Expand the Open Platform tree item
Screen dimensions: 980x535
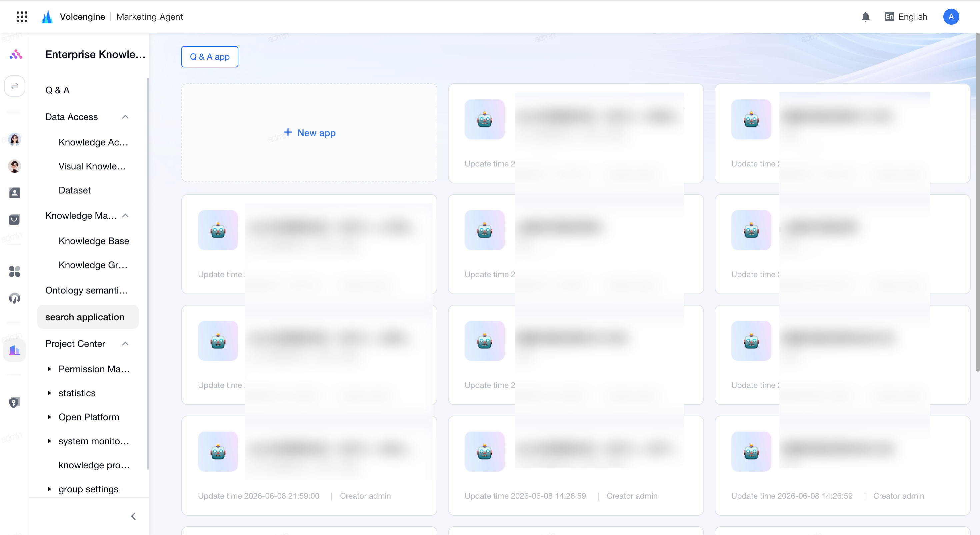pyautogui.click(x=49, y=417)
